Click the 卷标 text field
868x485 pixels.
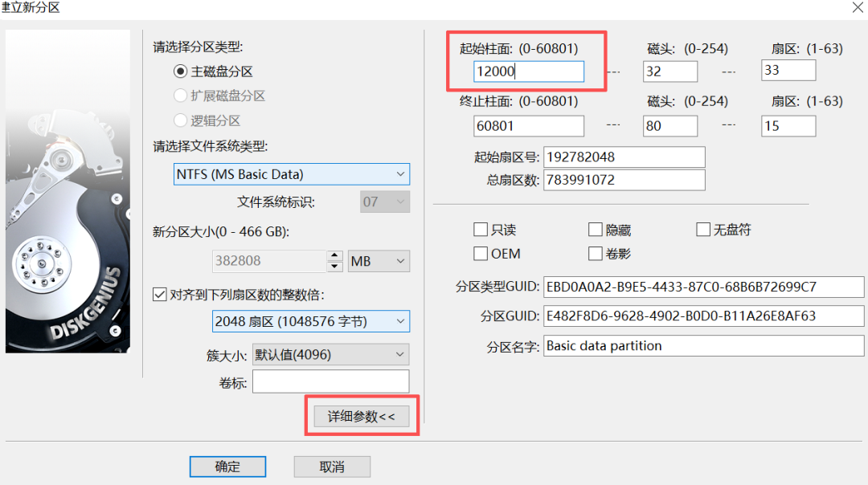330,381
